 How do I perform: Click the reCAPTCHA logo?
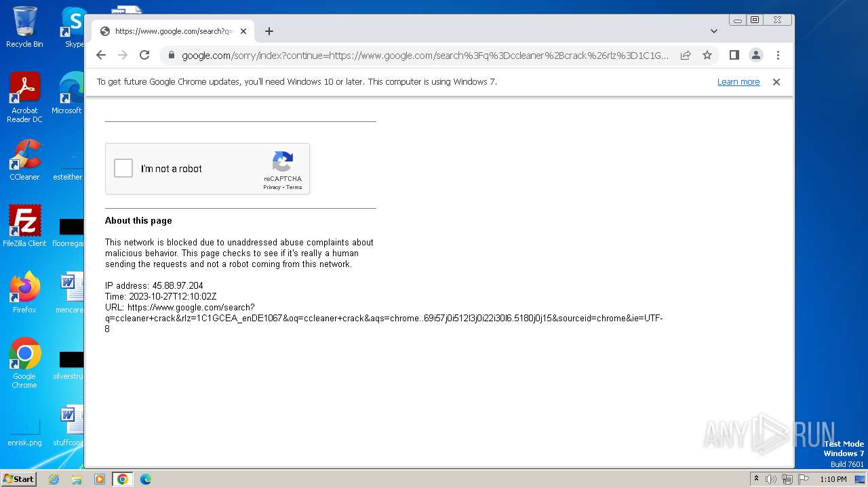click(x=283, y=162)
